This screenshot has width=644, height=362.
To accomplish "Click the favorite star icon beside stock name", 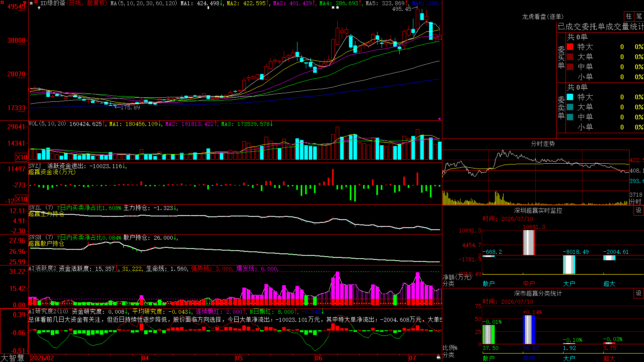I will tap(31, 3).
